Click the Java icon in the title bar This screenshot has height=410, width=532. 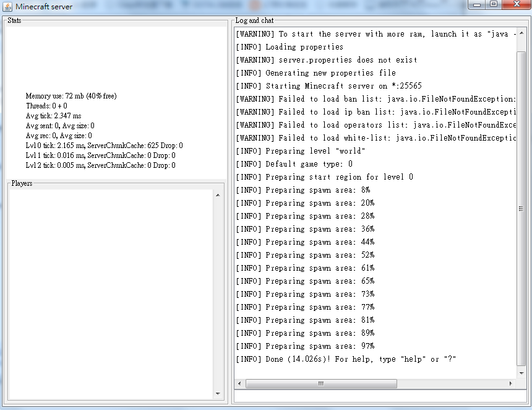tap(7, 6)
